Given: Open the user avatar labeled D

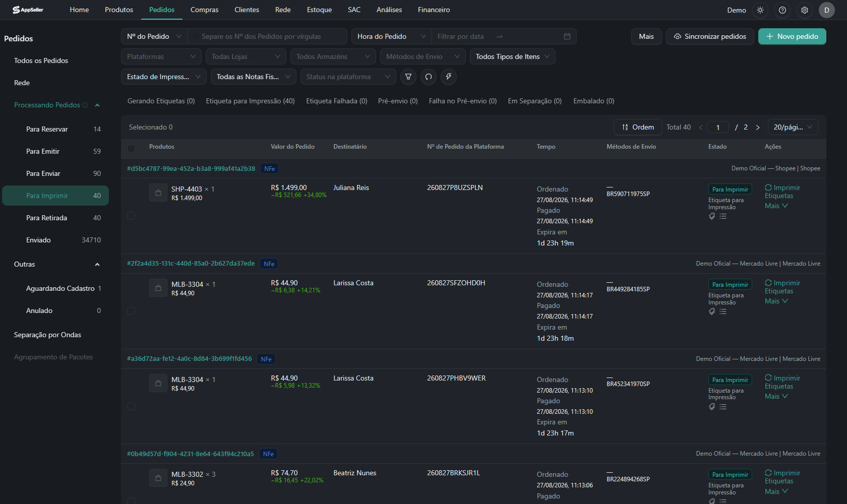Looking at the screenshot, I should click(827, 10).
